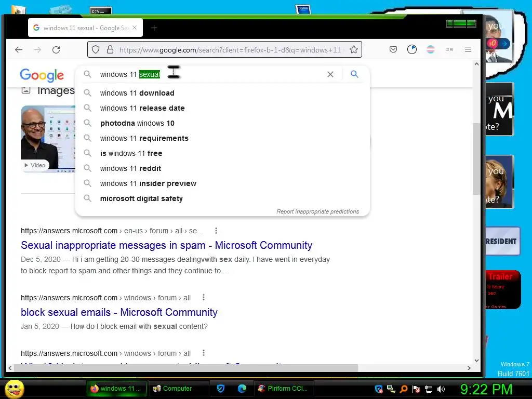Click the forward navigation arrow

coord(37,49)
